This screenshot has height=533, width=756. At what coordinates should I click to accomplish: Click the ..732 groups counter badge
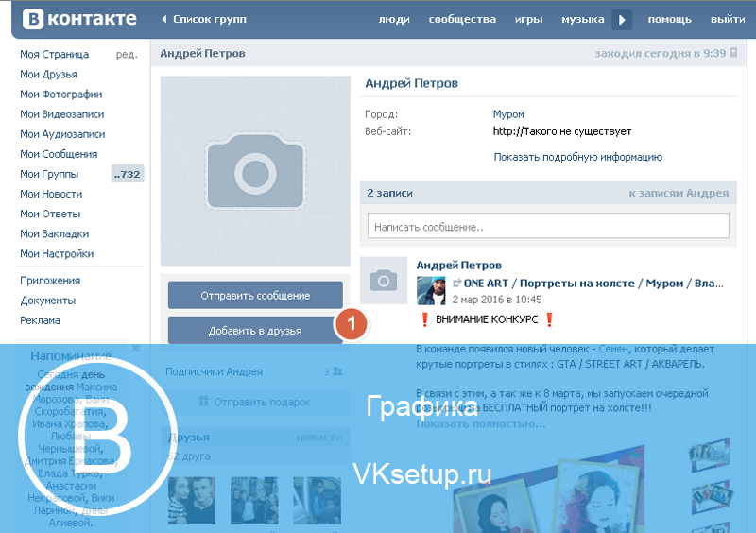pos(128,174)
